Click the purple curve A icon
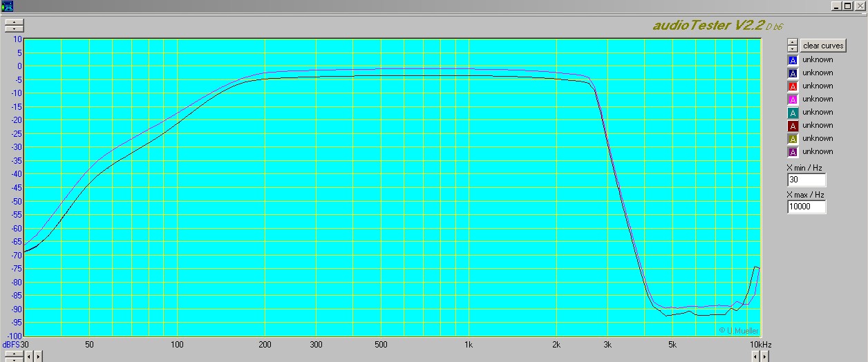Viewport: 868px width, 362px height. click(x=793, y=152)
